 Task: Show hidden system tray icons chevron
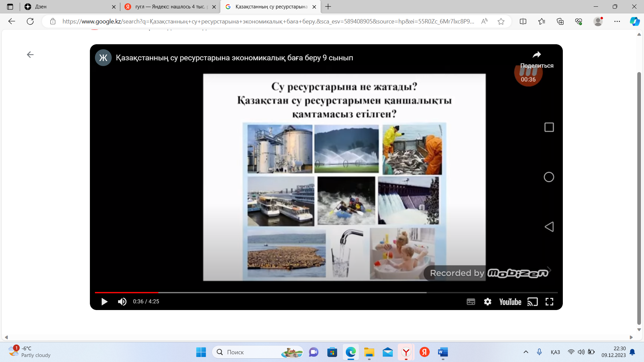tap(526, 352)
